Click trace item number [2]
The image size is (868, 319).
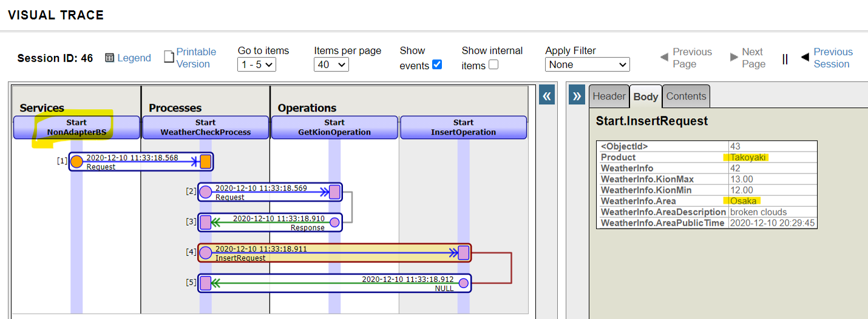point(191,191)
